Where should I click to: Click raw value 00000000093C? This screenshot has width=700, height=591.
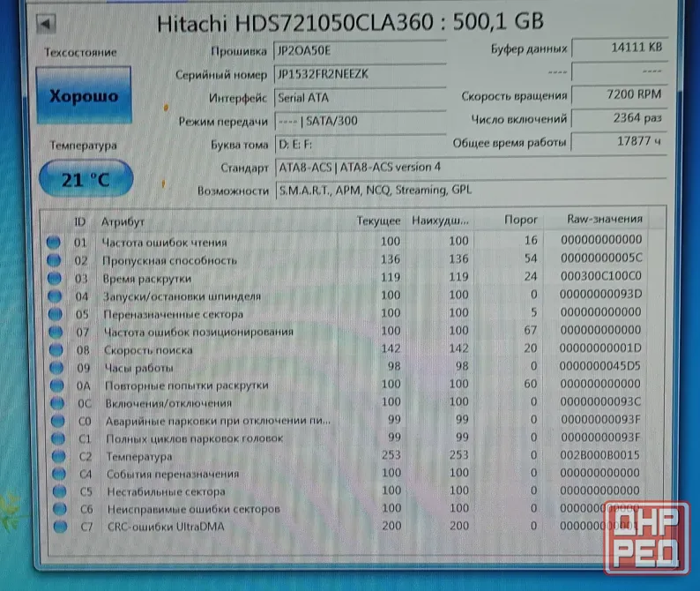click(600, 401)
